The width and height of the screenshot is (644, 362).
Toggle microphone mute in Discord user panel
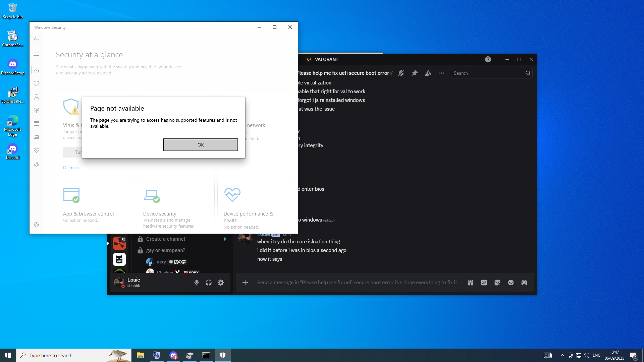pos(197,283)
